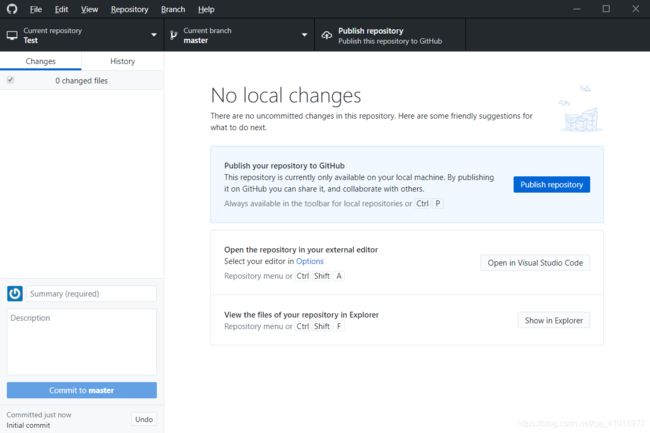Click the blue Publish repository button
This screenshot has width=650, height=433.
(551, 184)
